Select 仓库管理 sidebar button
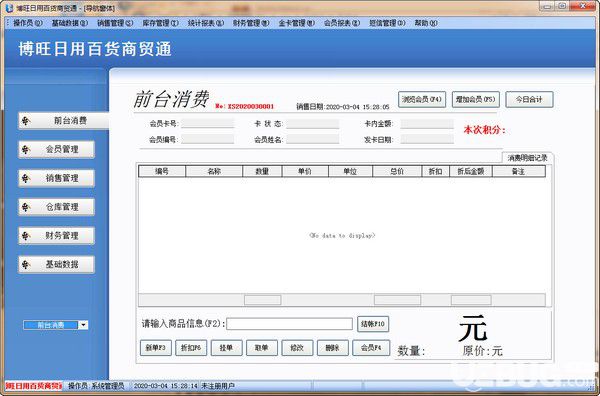This screenshot has width=600, height=396. (56, 207)
